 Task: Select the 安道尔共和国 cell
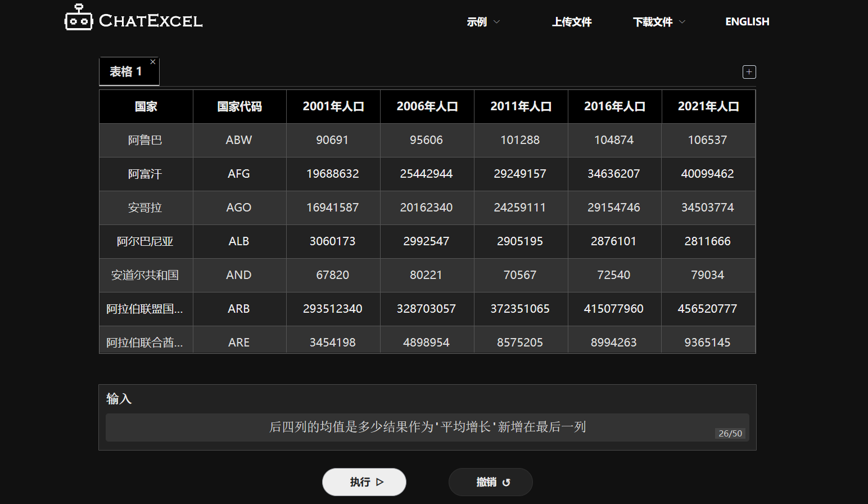pyautogui.click(x=145, y=275)
